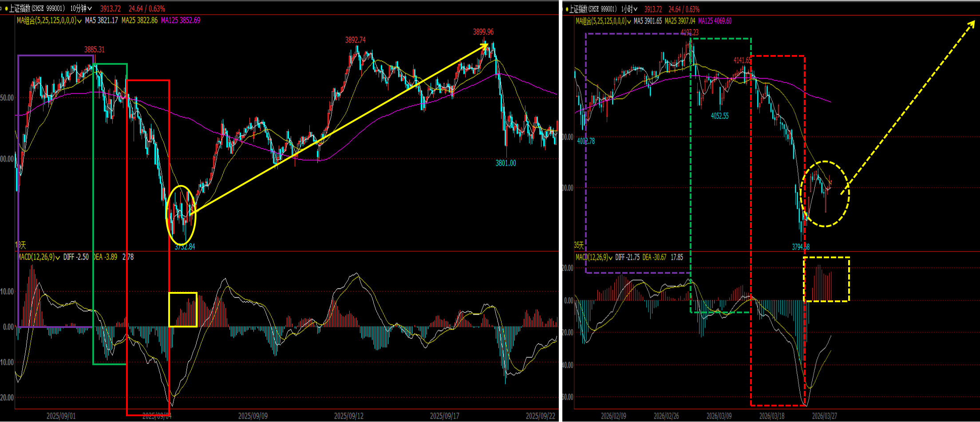Click DIFF -21.75 MACD value
This screenshot has width=980, height=422.
(628, 257)
